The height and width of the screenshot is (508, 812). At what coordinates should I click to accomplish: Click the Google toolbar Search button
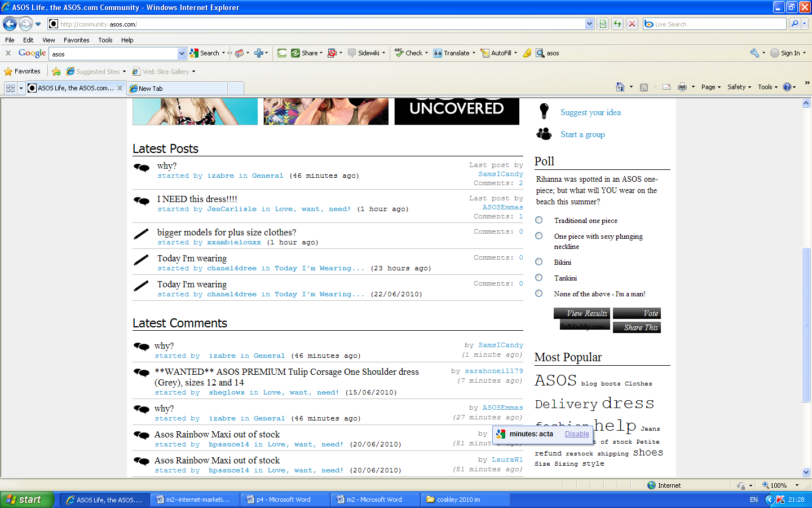pyautogui.click(x=205, y=53)
